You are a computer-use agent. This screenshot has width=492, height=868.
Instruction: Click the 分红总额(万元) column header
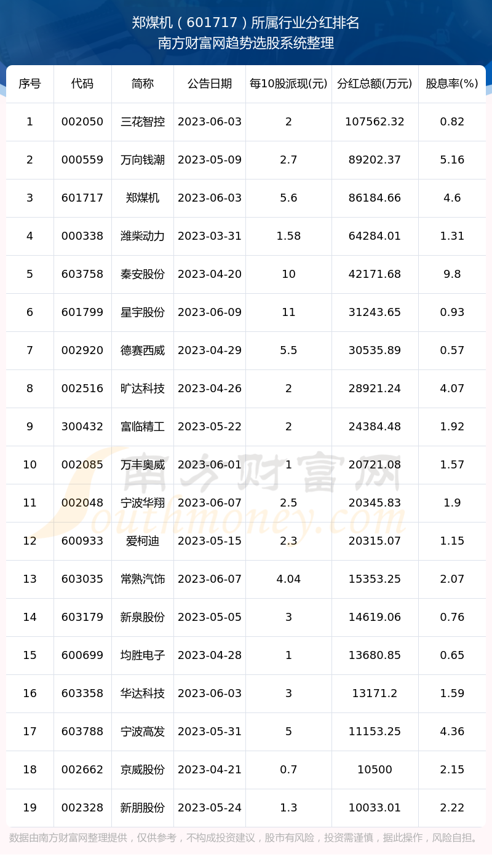pyautogui.click(x=375, y=84)
